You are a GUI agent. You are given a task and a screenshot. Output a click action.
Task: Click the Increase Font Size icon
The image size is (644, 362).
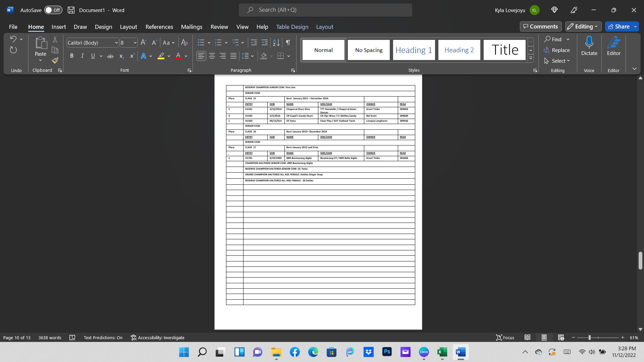(x=144, y=43)
